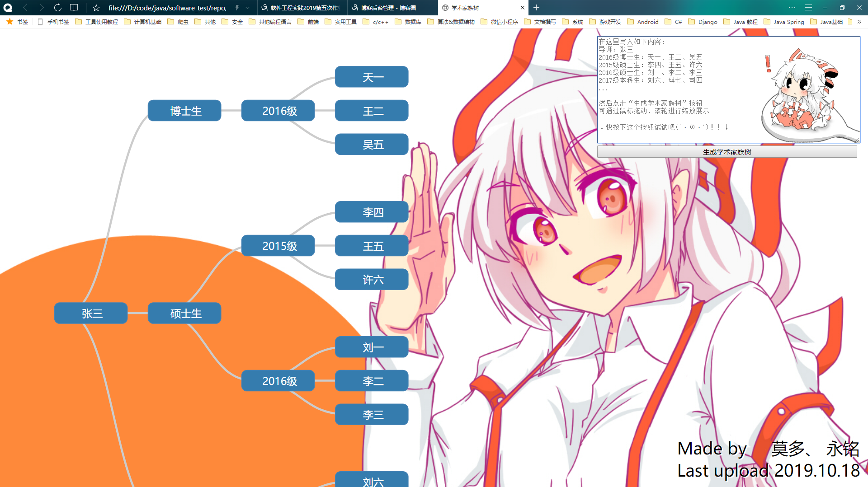The width and height of the screenshot is (868, 487).
Task: Select the 李三 leaf node
Action: 372,414
